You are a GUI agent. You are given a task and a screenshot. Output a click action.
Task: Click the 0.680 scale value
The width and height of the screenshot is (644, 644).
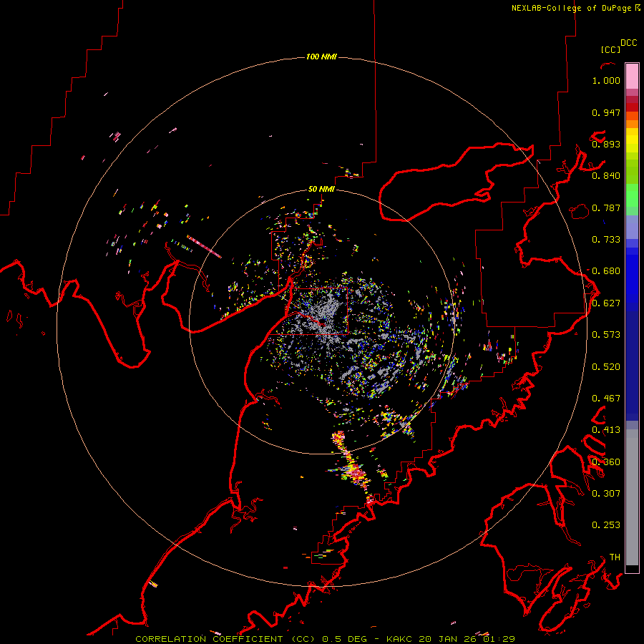click(x=606, y=271)
